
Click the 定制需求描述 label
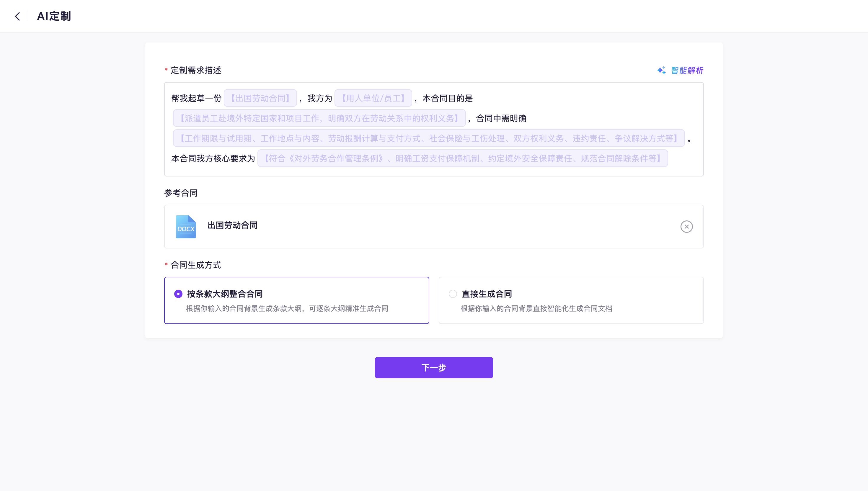pyautogui.click(x=196, y=70)
